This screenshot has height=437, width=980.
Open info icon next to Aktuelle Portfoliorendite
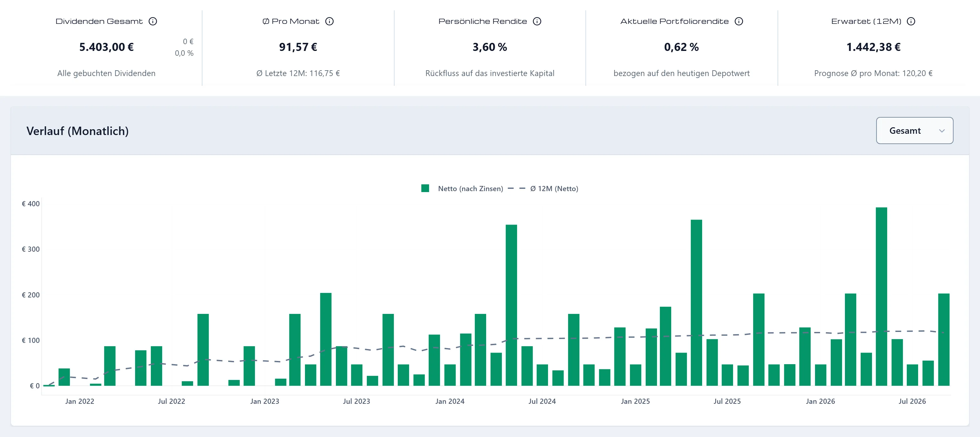point(739,21)
